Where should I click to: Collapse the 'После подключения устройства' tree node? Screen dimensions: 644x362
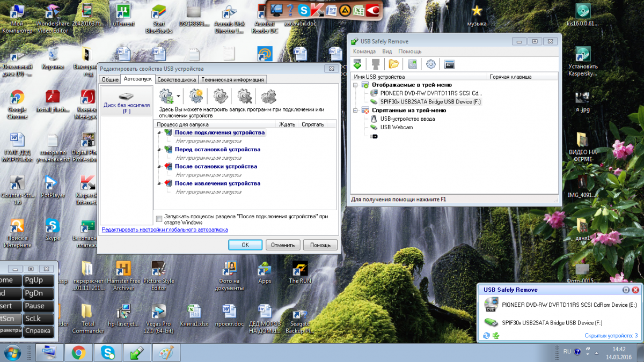tap(159, 132)
